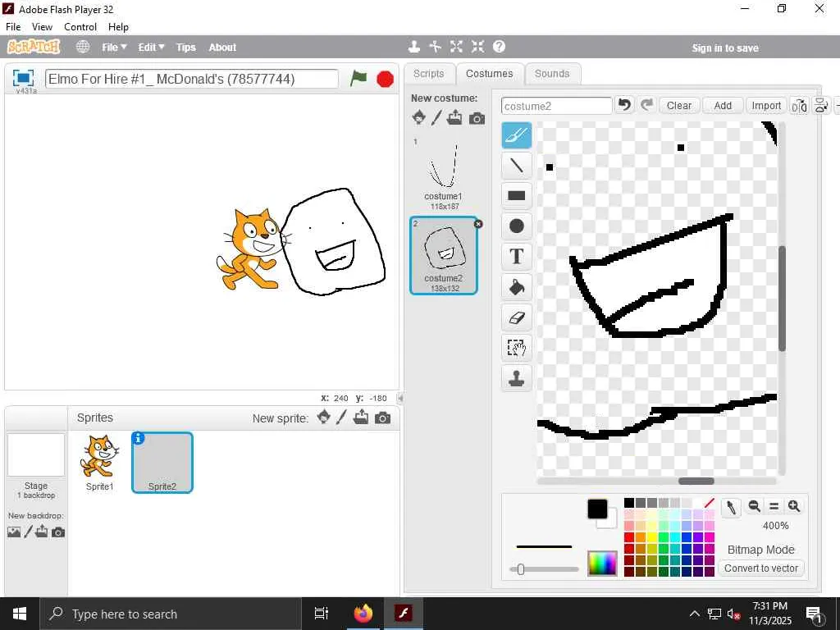The width and height of the screenshot is (840, 630).
Task: Create new sprite from camera
Action: coord(382,418)
